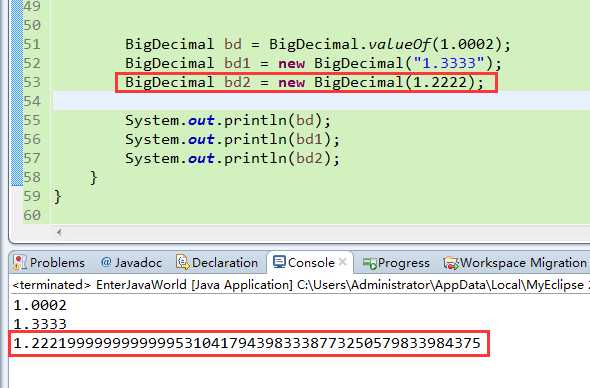Click line number 58 in gutter
The height and width of the screenshot is (388, 590).
(32, 177)
